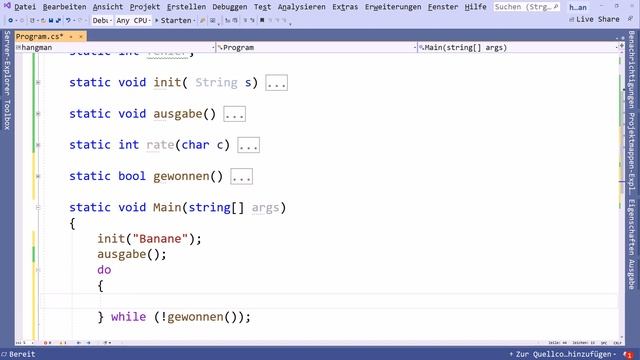This screenshot has height=360, width=640.
Task: Open the Debuggen menu
Action: tap(229, 7)
